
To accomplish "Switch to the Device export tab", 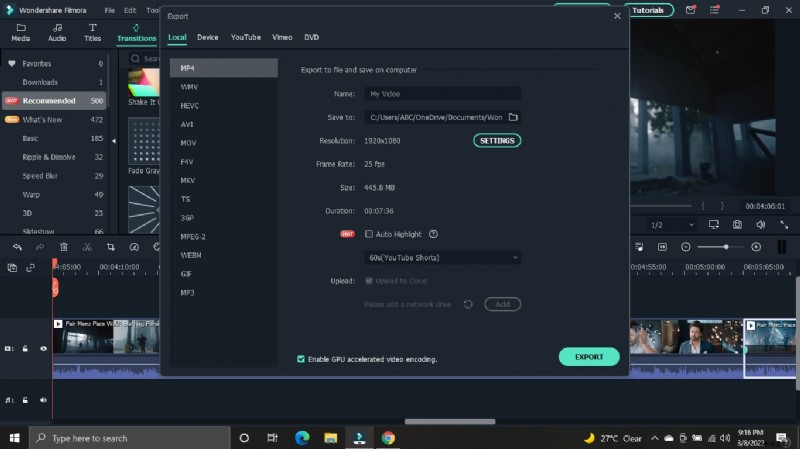I will 208,37.
